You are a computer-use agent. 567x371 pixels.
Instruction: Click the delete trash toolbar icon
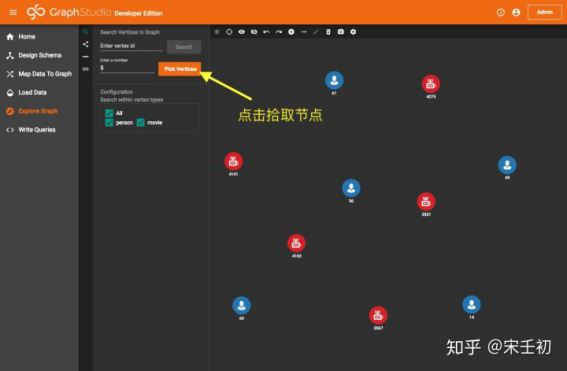click(x=328, y=32)
